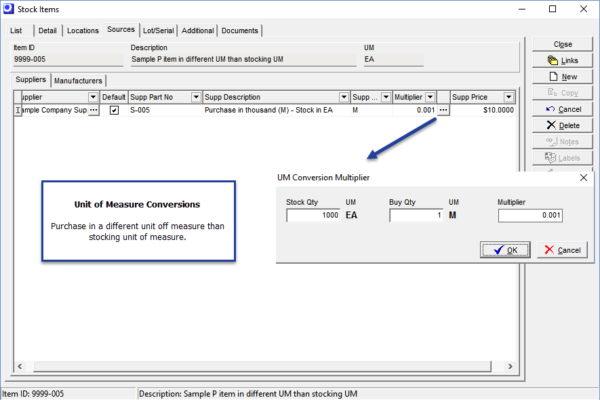Click the Buy Qty field showing 1
The height and width of the screenshot is (400, 600).
pyautogui.click(x=416, y=215)
